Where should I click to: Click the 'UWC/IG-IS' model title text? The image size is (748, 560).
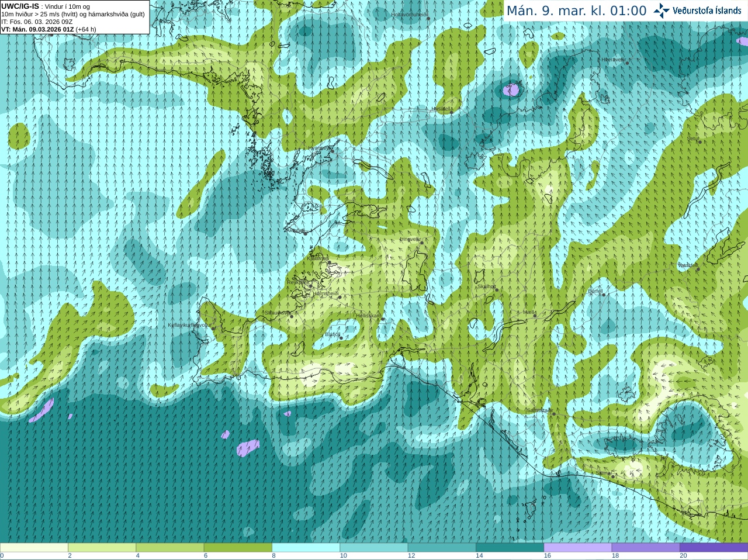click(20, 6)
